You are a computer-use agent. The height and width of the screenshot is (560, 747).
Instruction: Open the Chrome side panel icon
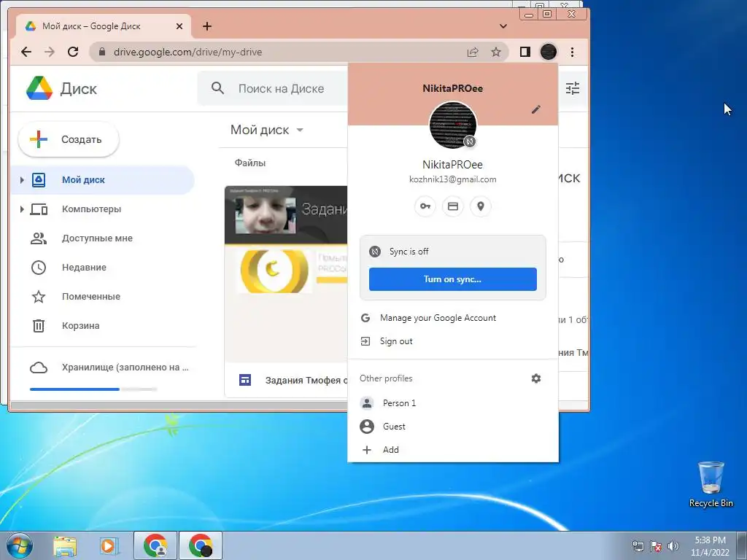coord(525,52)
